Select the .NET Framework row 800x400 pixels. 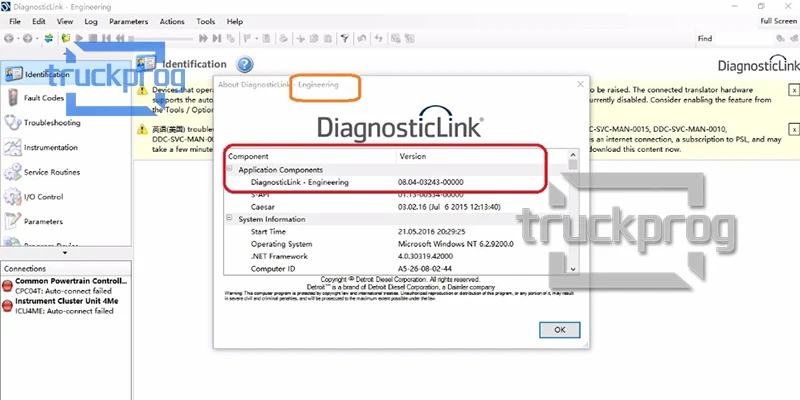(396, 256)
